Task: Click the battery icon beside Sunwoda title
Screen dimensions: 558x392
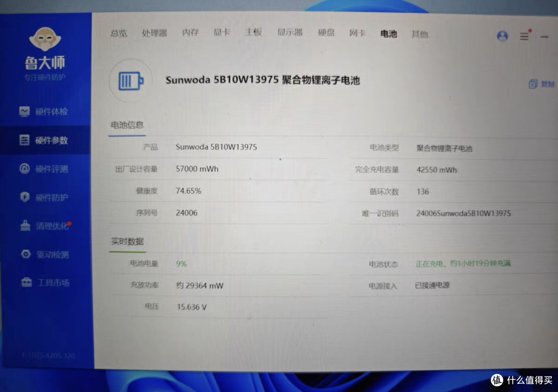Action: pyautogui.click(x=131, y=81)
